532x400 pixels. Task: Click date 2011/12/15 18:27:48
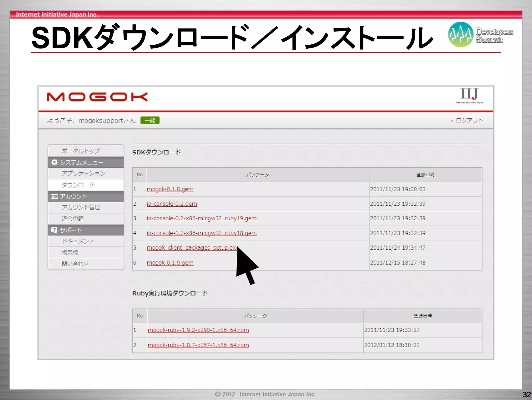(x=398, y=263)
